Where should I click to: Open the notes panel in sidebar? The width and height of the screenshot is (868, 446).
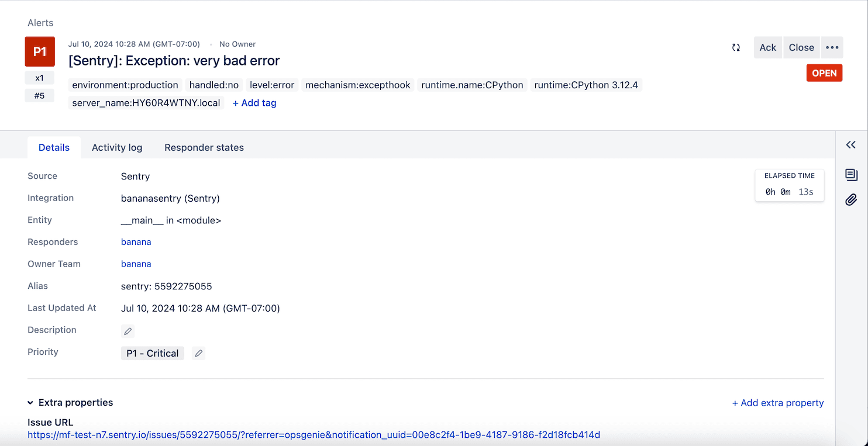851,175
